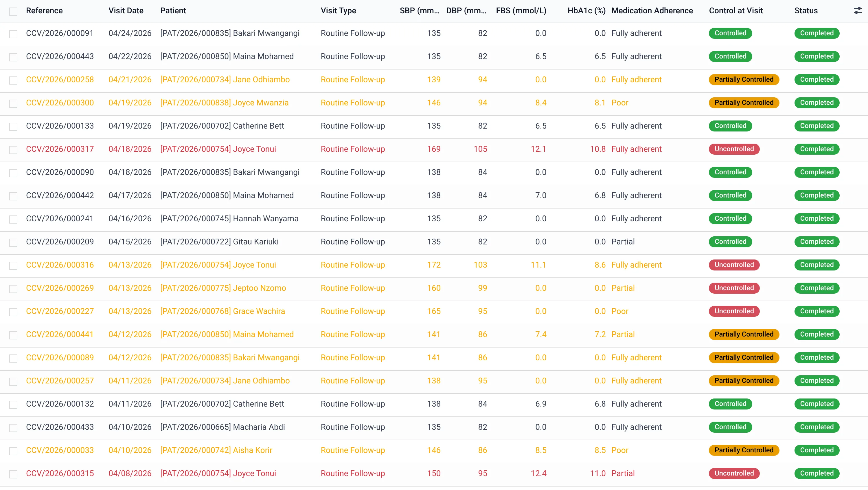
Task: Sort by Medication Adherence header
Action: [652, 11]
